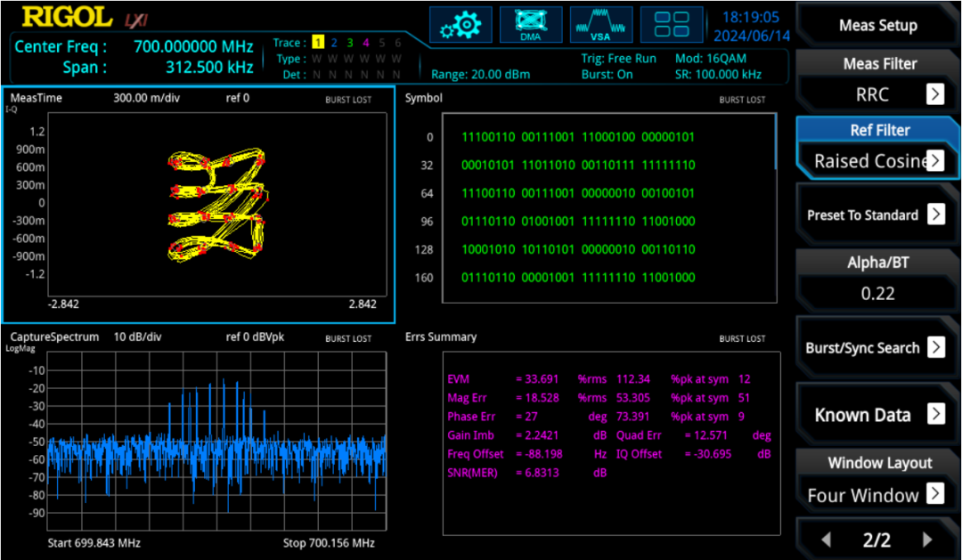Open the Burst/Sync Search submenu
The width and height of the screenshot is (962, 560).
935,348
